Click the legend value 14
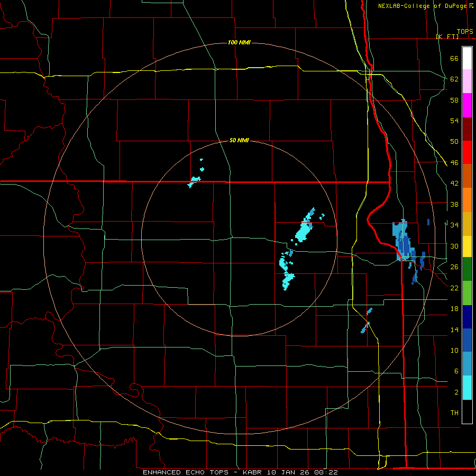 pos(454,330)
